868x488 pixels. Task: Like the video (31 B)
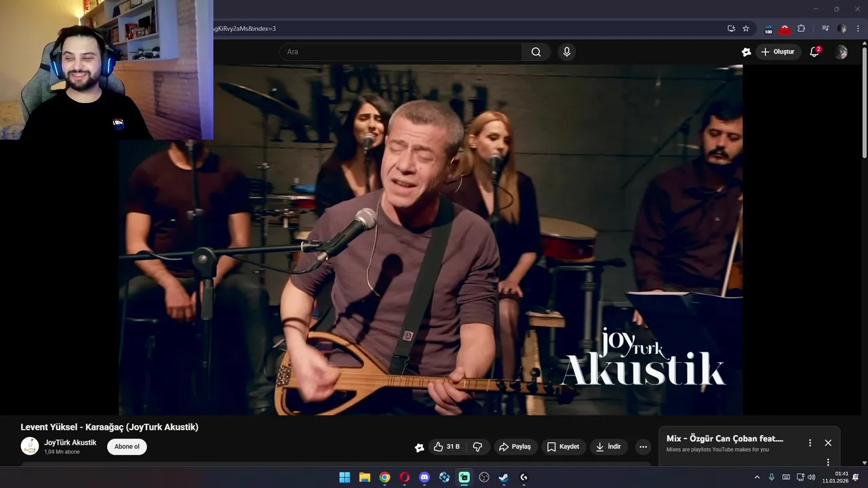click(x=447, y=447)
